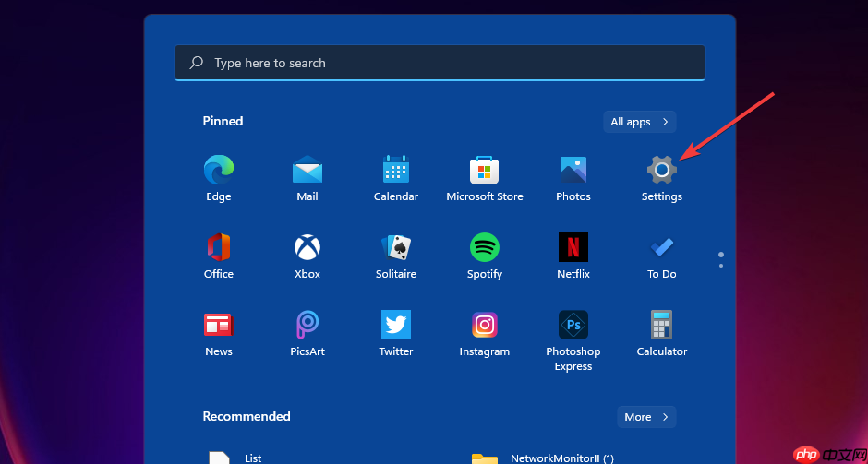Open the PicsArt app
The height and width of the screenshot is (464, 868).
pyautogui.click(x=307, y=325)
